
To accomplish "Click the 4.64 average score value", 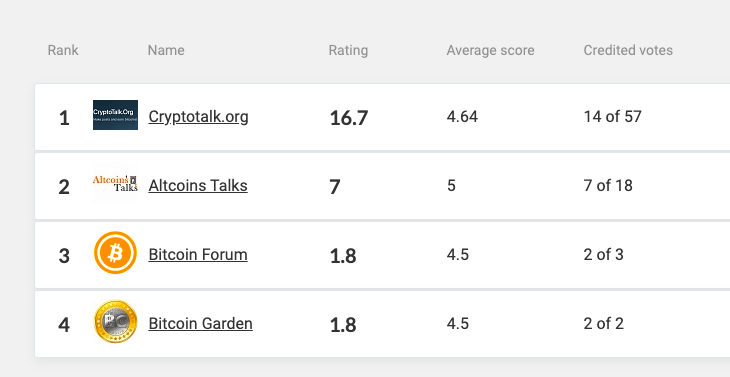I will [x=462, y=116].
